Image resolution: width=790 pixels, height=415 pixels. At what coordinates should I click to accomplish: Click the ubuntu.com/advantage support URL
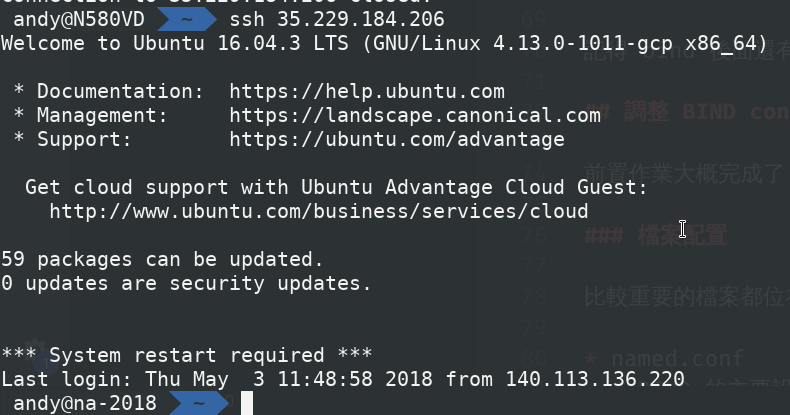[397, 140]
